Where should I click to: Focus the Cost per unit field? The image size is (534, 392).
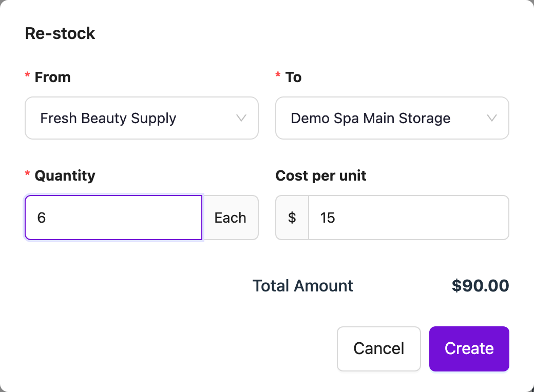(x=408, y=218)
